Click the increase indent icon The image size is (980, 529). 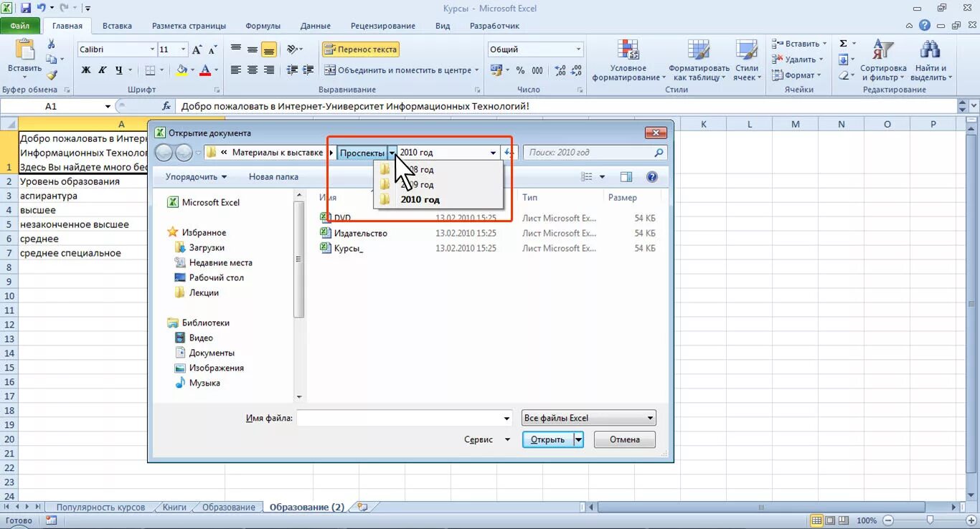tap(307, 70)
